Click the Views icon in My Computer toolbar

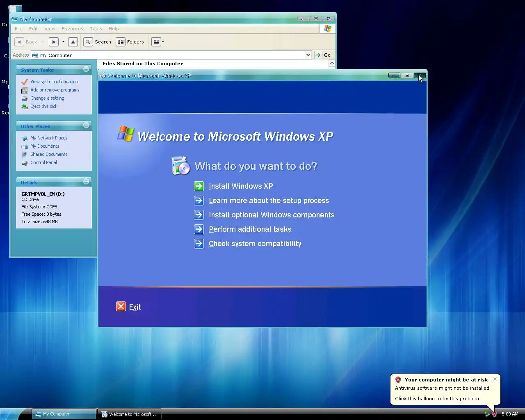pos(156,42)
